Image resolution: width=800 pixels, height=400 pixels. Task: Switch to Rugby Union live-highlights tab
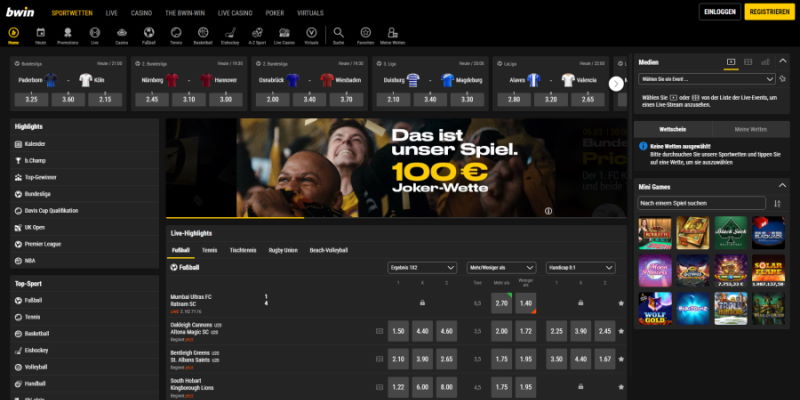283,251
